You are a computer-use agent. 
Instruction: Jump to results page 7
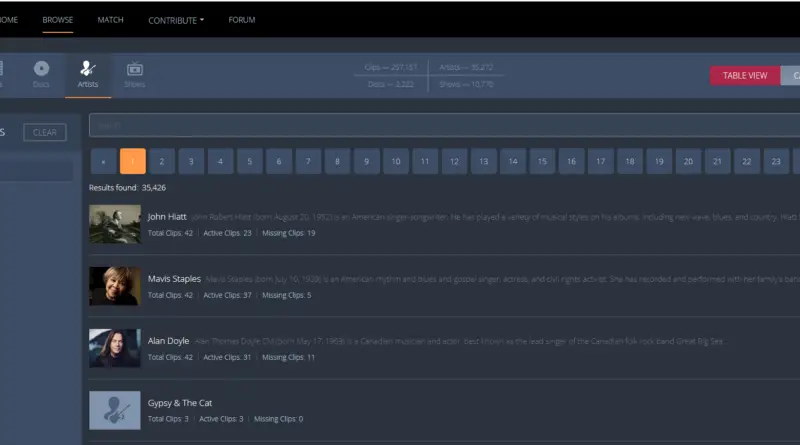(308, 161)
